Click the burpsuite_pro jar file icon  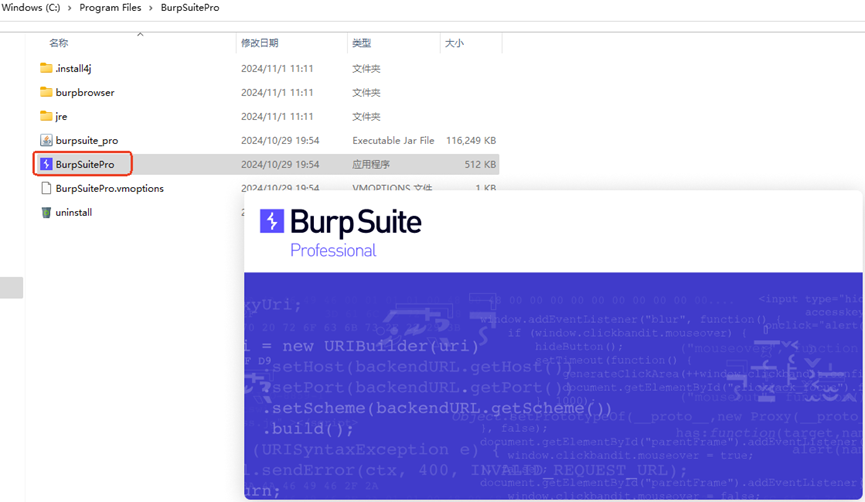point(46,140)
